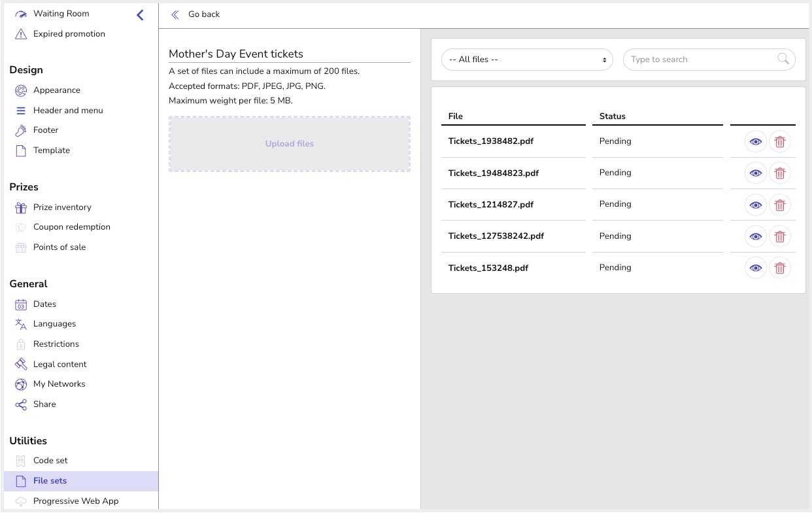This screenshot has width=812, height=513.
Task: Click the Progressive Web App cloud icon
Action: (21, 501)
